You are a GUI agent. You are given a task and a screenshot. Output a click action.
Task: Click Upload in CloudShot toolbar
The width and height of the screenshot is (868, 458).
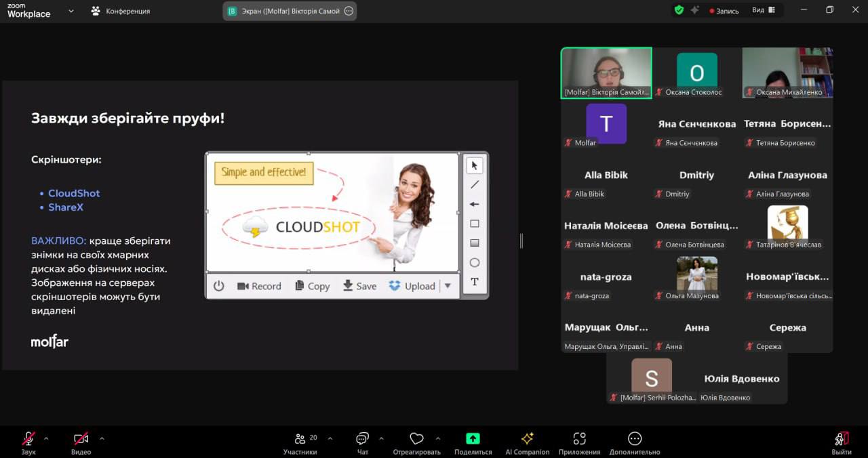pyautogui.click(x=412, y=286)
